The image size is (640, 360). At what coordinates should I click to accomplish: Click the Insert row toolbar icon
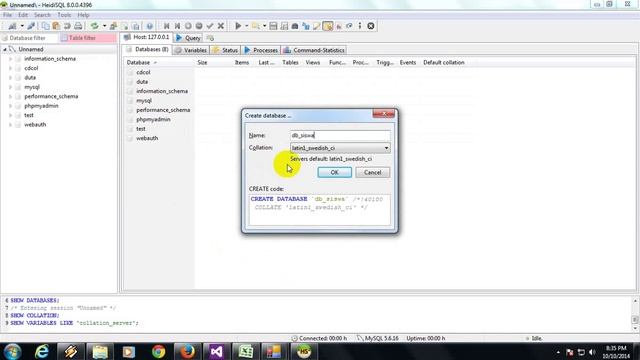pos(188,26)
